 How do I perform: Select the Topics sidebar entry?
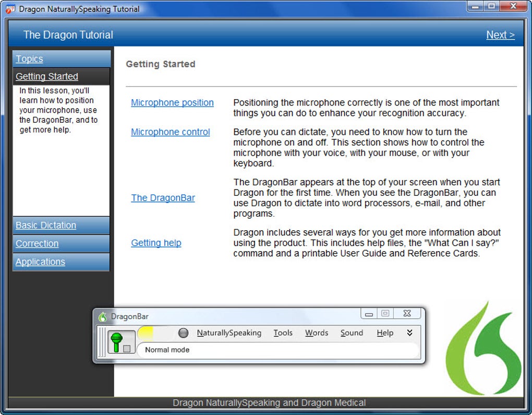pyautogui.click(x=62, y=59)
